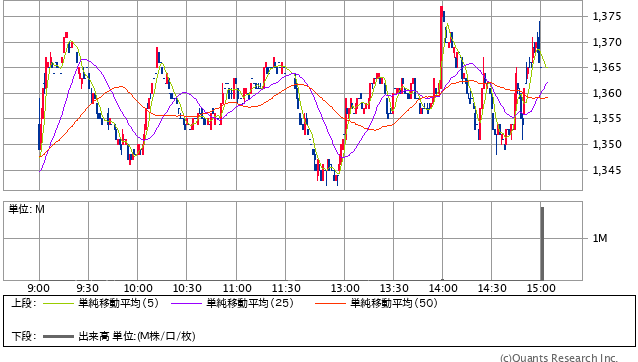The width and height of the screenshot is (638, 362).
Task: Select the 単純移動平均(25) legend entry
Action: [x=250, y=303]
